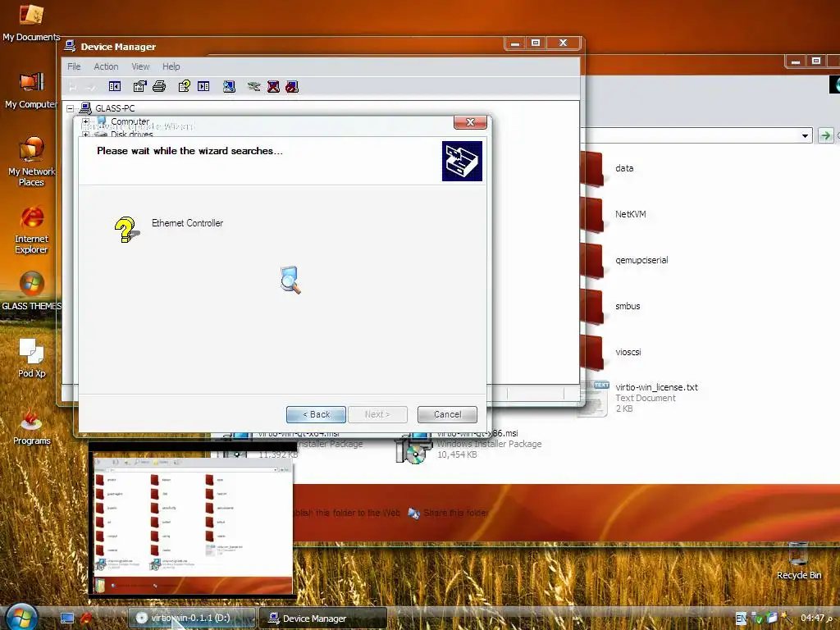The image size is (840, 630).
Task: Click the Back button in wizard
Action: [316, 414]
